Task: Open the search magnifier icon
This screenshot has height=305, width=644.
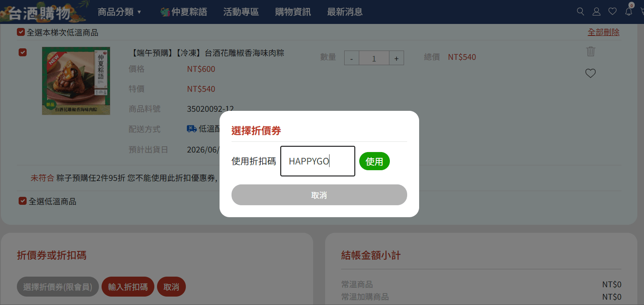Action: 580,12
